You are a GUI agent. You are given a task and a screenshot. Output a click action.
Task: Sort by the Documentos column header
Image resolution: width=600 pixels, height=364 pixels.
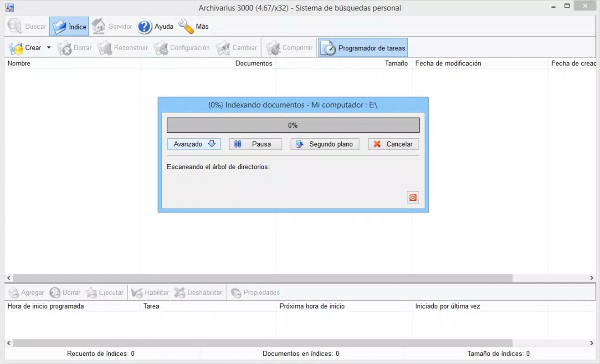click(x=208, y=63)
